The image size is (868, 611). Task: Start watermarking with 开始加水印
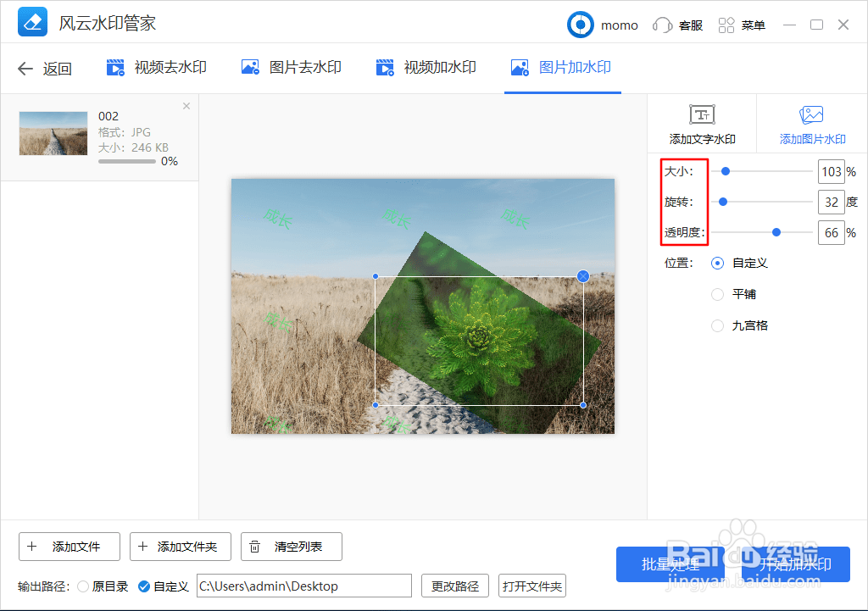[x=793, y=564]
